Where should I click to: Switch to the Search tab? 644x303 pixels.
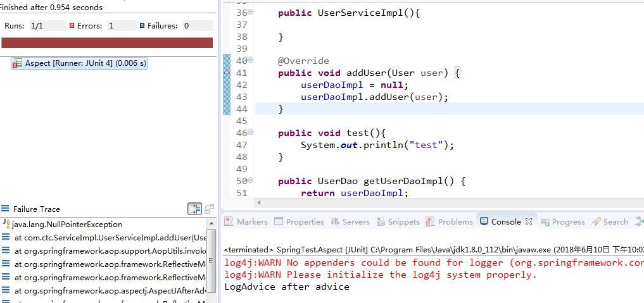[610, 222]
